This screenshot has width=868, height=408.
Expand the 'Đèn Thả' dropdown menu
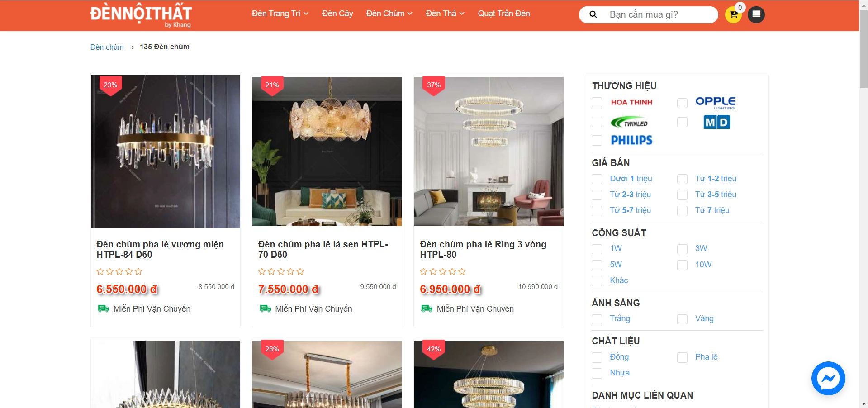445,14
